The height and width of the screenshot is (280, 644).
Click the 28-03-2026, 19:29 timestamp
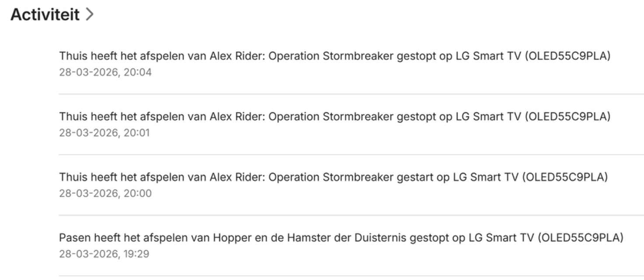(104, 254)
